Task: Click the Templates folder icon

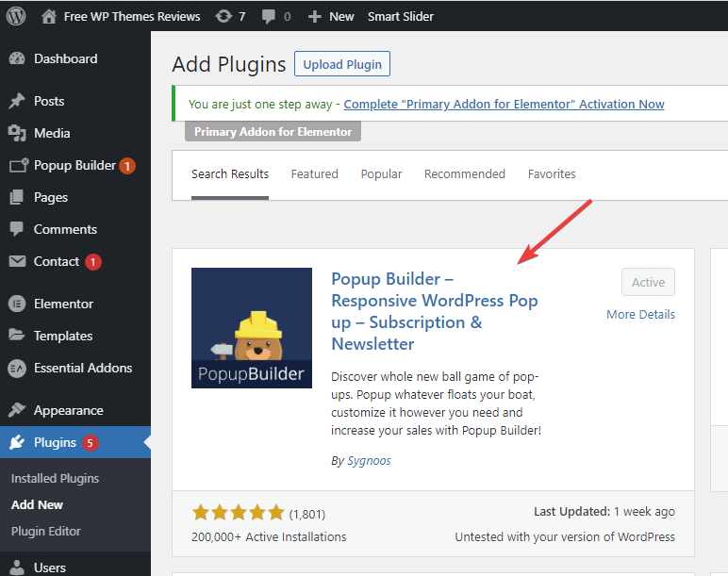Action: [x=17, y=335]
